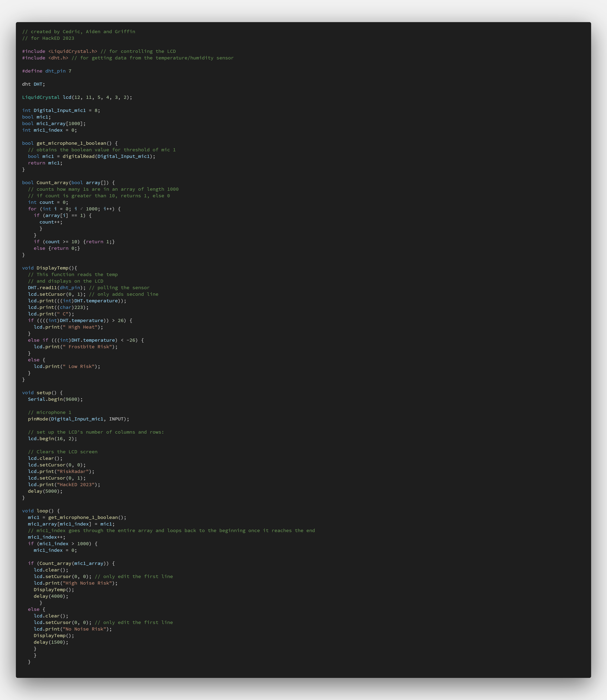
Task: Click the delay(1500) statement
Action: pos(51,642)
